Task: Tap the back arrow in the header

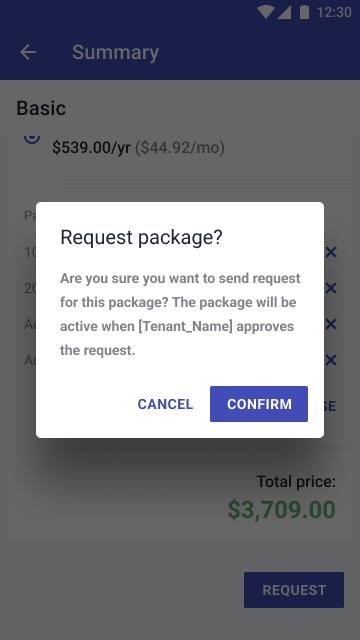Action: (28, 52)
